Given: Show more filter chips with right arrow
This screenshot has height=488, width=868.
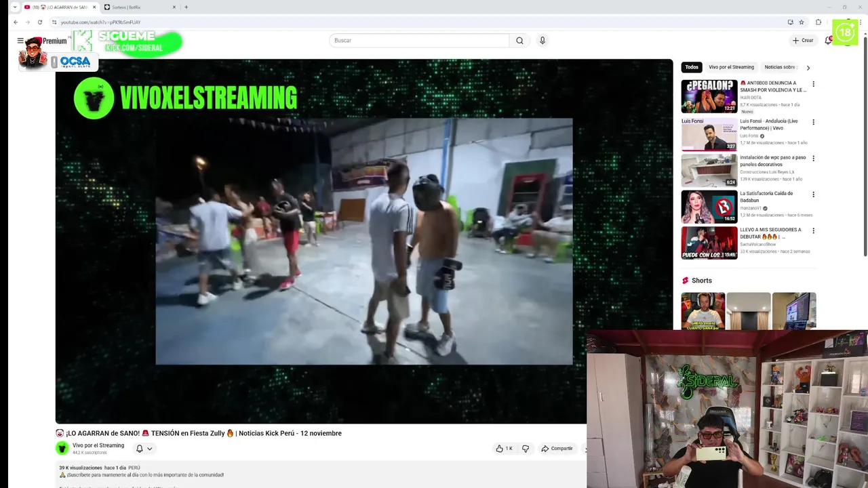Looking at the screenshot, I should 808,68.
